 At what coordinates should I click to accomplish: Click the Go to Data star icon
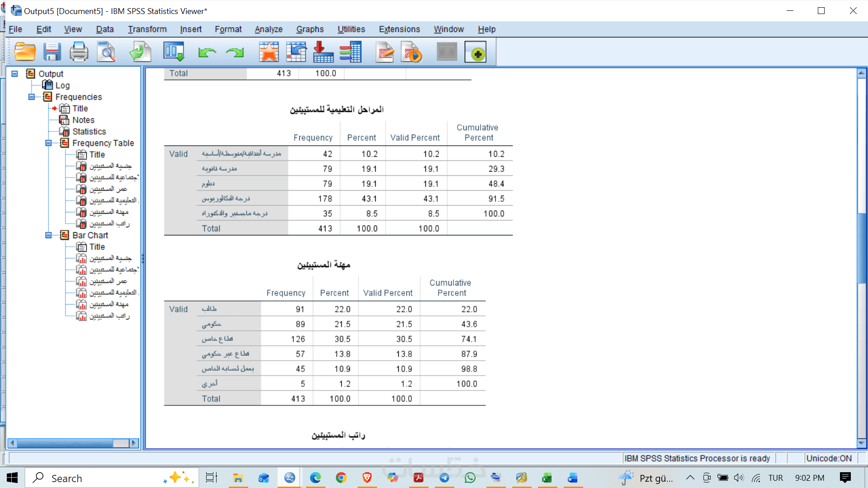pos(269,52)
